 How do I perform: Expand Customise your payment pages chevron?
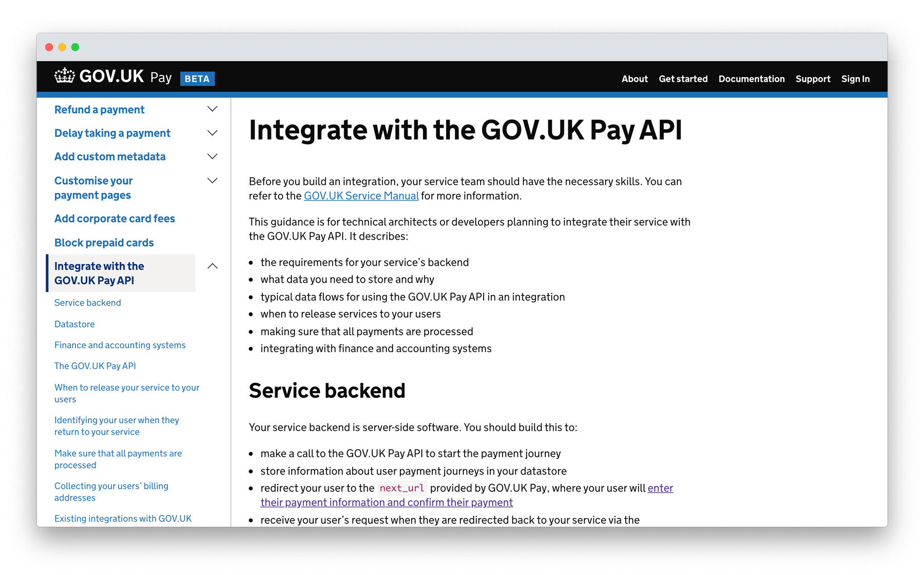(x=213, y=181)
